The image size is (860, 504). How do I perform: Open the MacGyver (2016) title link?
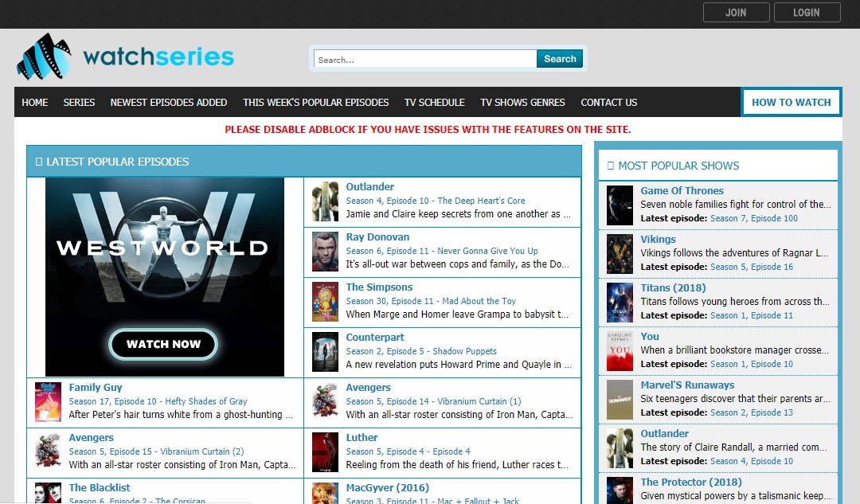[x=387, y=487]
